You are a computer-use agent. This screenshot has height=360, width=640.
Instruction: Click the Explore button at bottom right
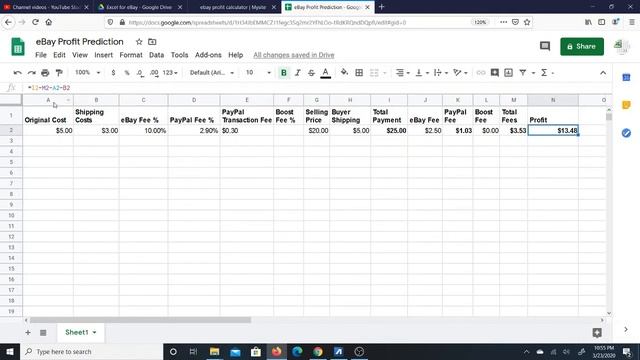[597, 333]
